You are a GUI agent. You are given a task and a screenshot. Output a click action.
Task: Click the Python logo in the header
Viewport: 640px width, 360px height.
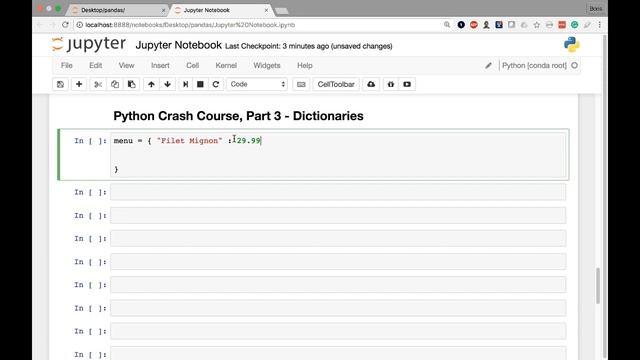(x=571, y=44)
